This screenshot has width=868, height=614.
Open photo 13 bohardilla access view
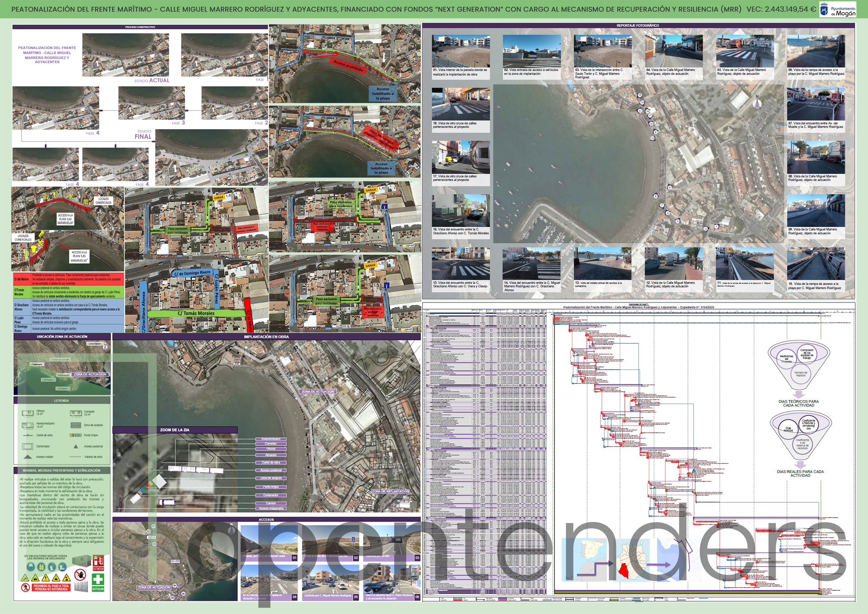pyautogui.click(x=602, y=264)
